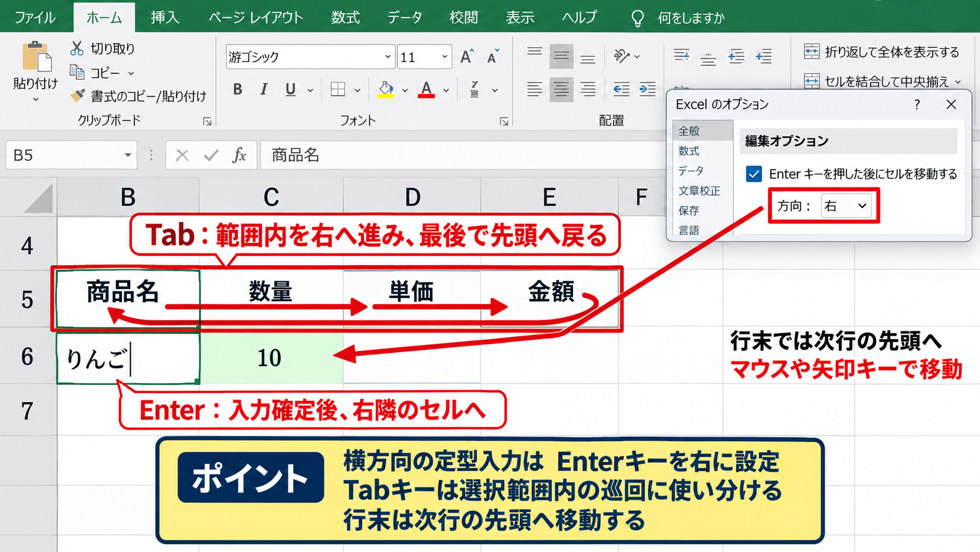Increase font size with large A
The height and width of the screenshot is (552, 980).
[x=467, y=56]
